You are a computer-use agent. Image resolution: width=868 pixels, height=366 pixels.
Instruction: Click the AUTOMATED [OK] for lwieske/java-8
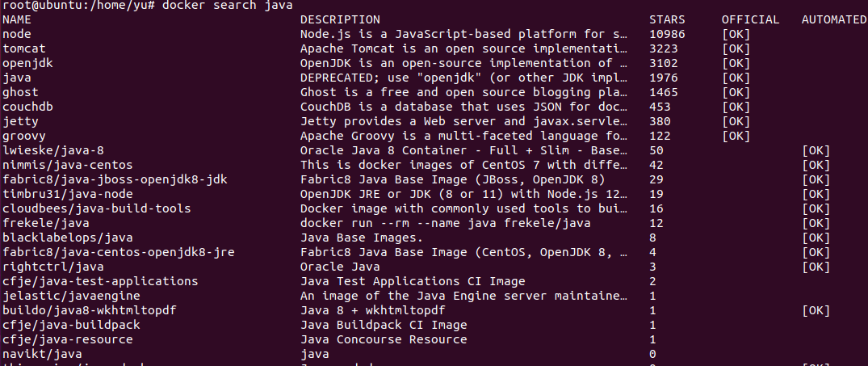point(816,150)
